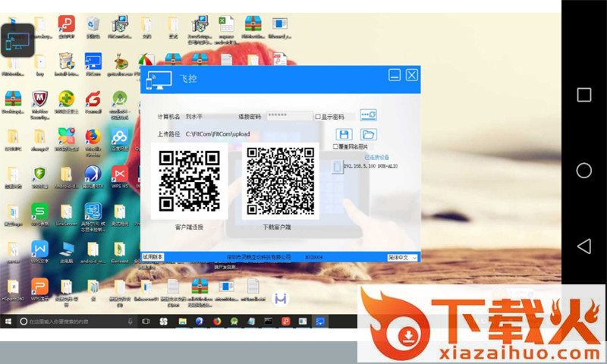Click the upload path C:\FitCom\FitCom\upload text

218,134
